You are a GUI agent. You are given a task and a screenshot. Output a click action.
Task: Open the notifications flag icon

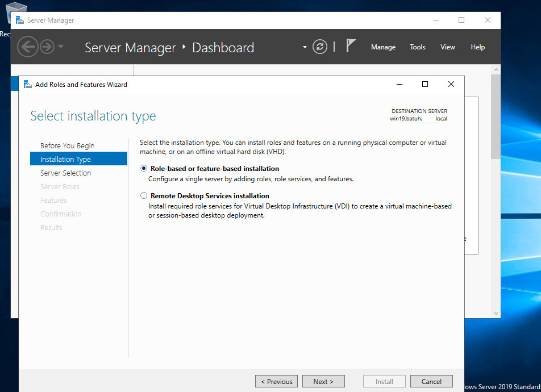(351, 47)
